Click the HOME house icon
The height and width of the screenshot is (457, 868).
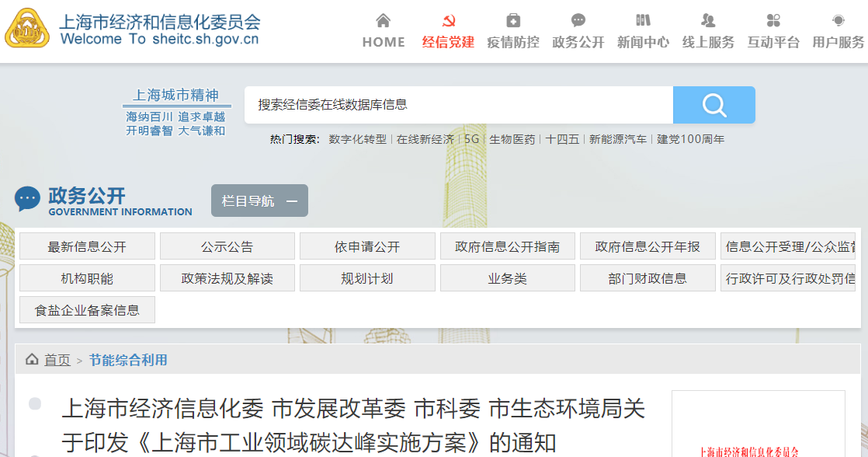tap(384, 20)
